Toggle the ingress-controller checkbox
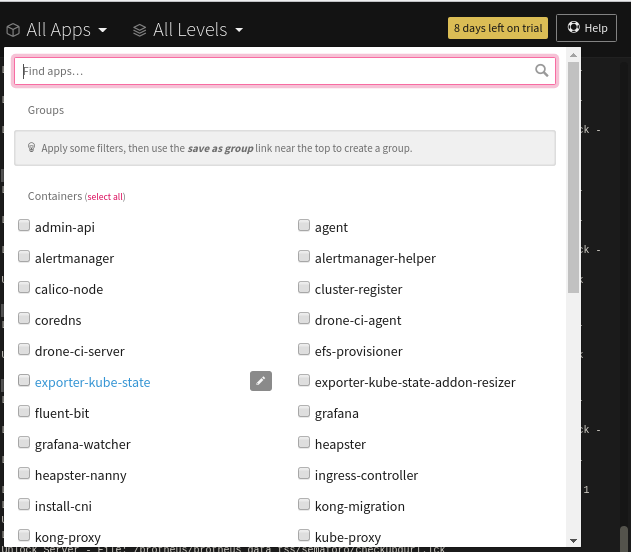This screenshot has height=552, width=631. pyautogui.click(x=304, y=474)
